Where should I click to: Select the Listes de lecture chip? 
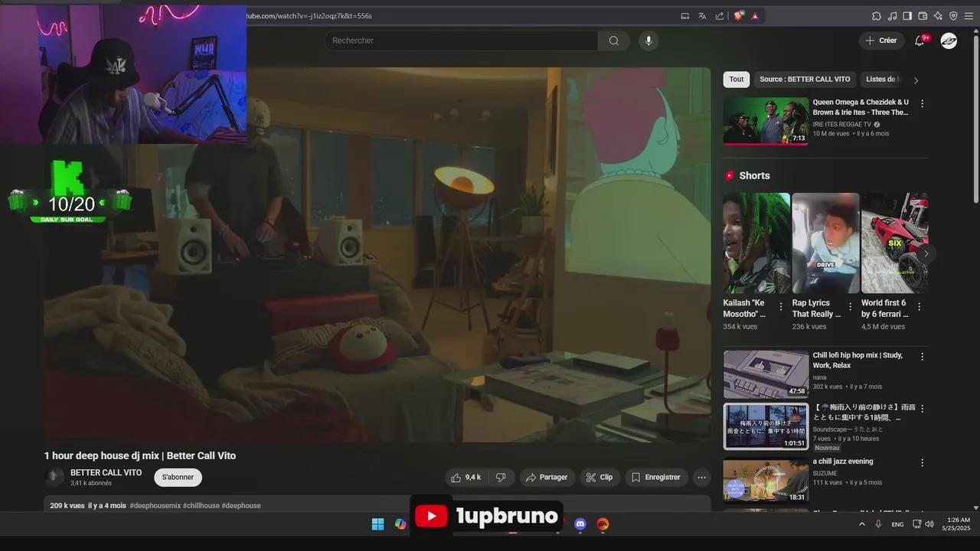[x=882, y=80]
